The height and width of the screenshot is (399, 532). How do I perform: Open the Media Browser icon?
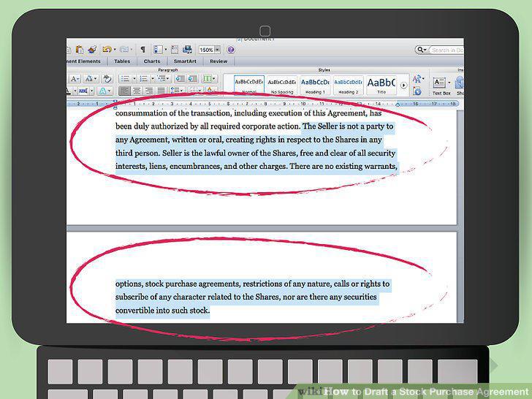[187, 50]
